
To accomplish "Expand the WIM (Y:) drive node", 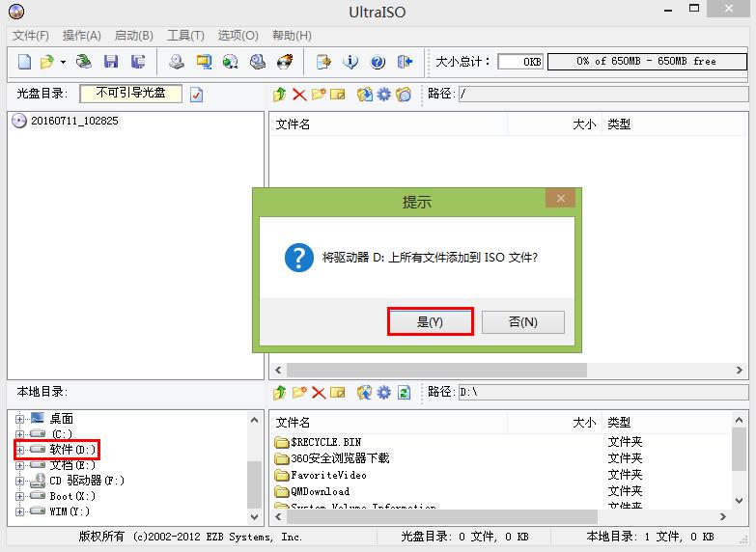I will coord(19,511).
